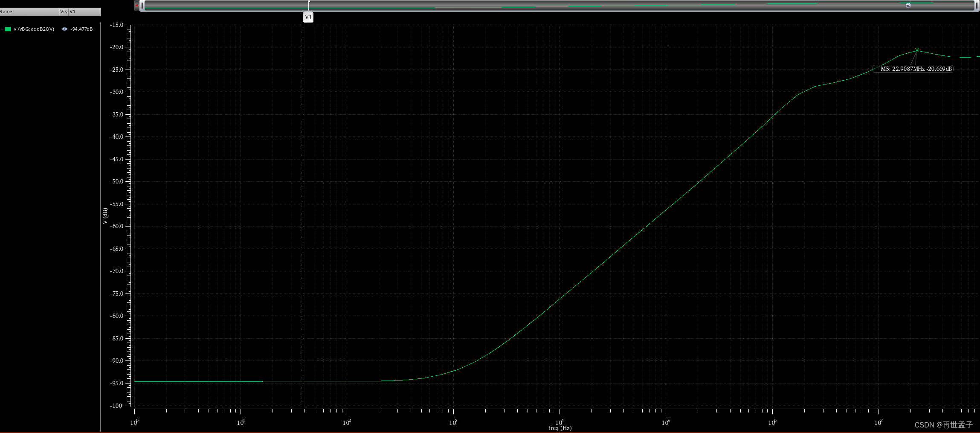
Task: Select the -94.477dB marker value
Action: coord(81,29)
